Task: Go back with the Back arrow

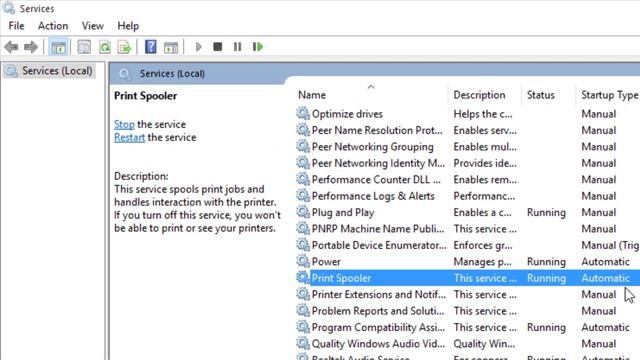Action: [11, 47]
